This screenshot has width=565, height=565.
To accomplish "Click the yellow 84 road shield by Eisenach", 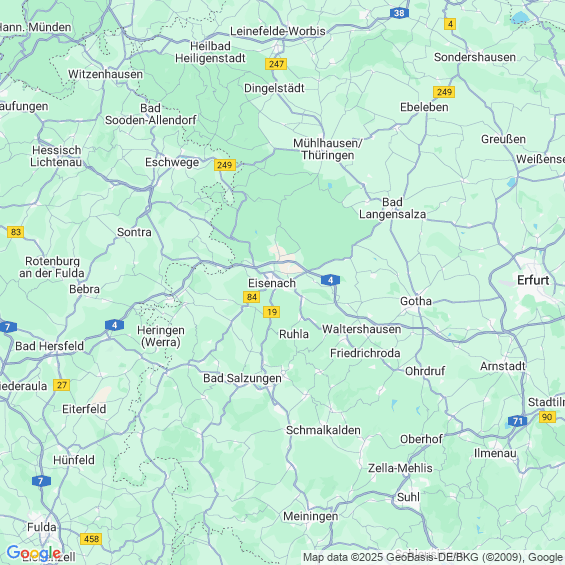I will [x=252, y=297].
